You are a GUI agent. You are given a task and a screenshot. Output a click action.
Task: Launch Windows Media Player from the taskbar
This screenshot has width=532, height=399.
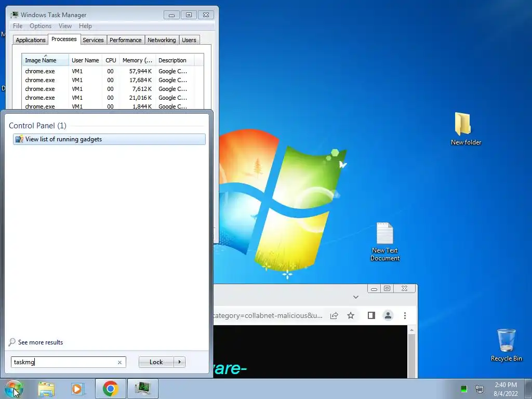77,389
